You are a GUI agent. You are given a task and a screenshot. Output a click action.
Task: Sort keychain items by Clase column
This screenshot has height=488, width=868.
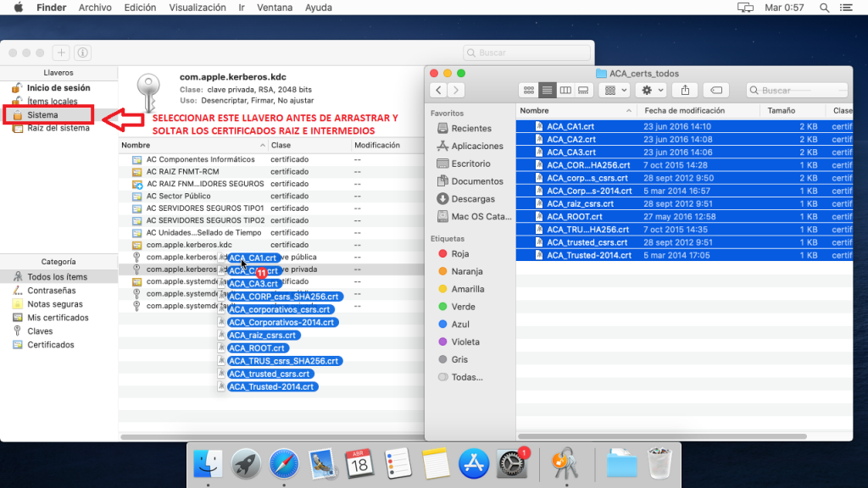click(x=310, y=145)
